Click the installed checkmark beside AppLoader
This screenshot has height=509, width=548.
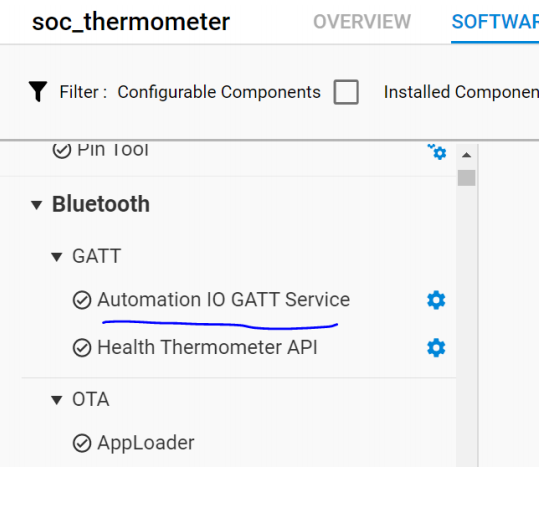(82, 443)
